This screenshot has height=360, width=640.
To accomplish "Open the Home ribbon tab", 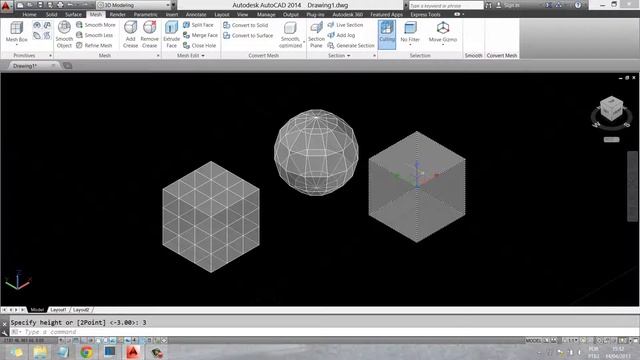I will [29, 14].
